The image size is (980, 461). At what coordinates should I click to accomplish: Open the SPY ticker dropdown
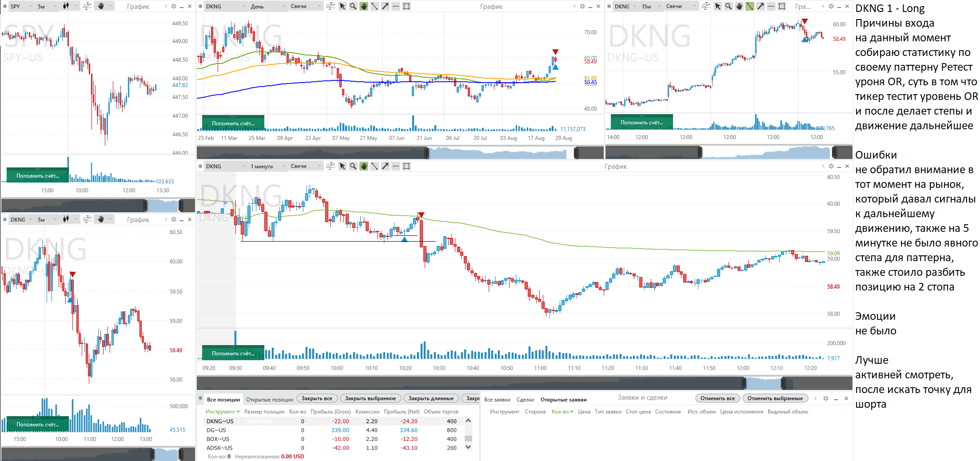(21, 6)
